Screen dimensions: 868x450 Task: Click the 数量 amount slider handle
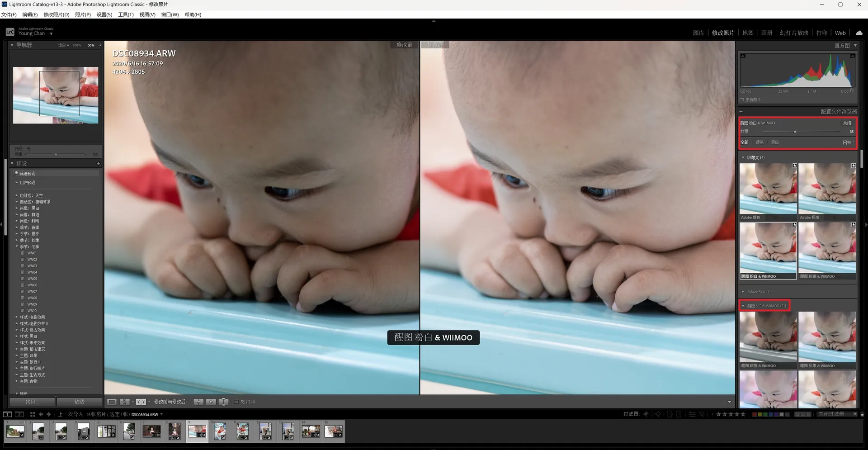pos(795,132)
